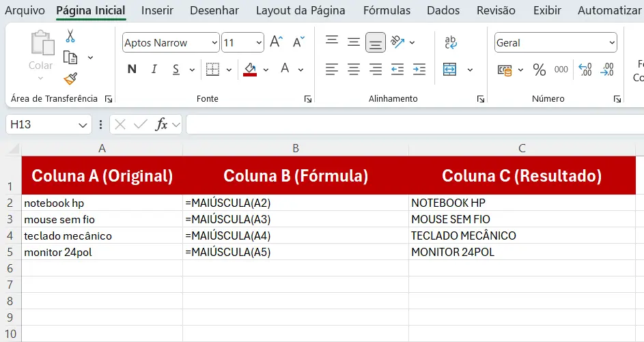644x342 pixels.
Task: Click the Cut scissors icon
Action: pyautogui.click(x=70, y=36)
